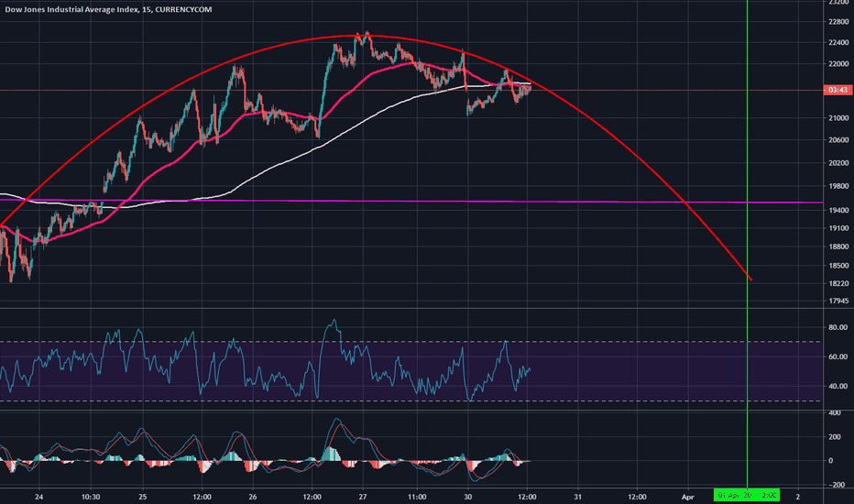Click the 60.00 RSI scale label

pyautogui.click(x=838, y=356)
